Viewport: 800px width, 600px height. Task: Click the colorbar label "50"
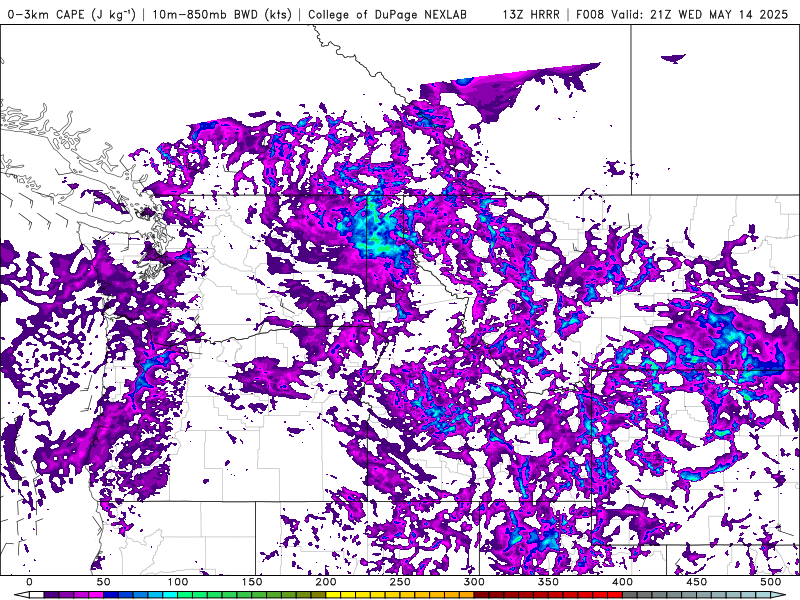(x=104, y=582)
